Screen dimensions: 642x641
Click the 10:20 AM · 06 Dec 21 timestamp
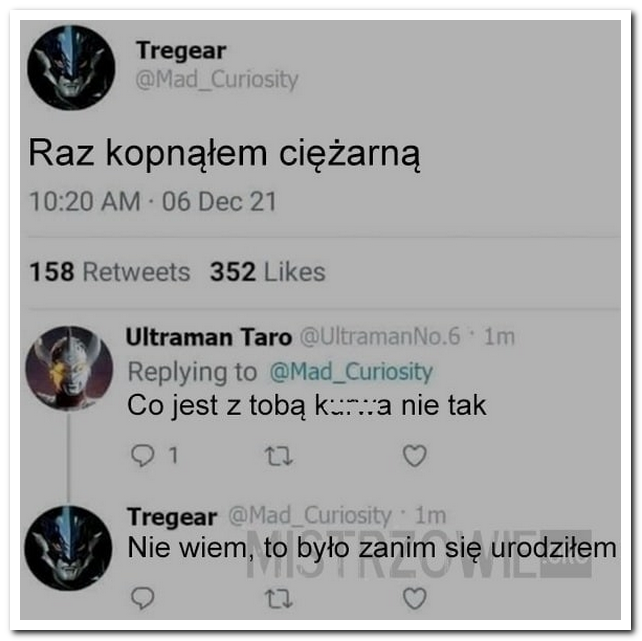click(153, 201)
